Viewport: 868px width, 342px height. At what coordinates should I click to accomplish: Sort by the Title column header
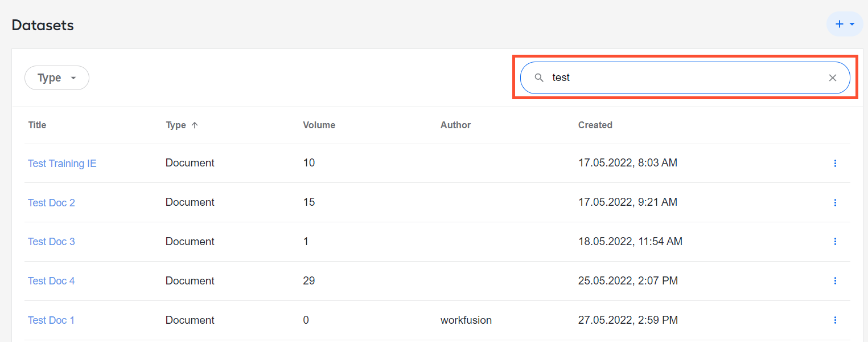(37, 125)
